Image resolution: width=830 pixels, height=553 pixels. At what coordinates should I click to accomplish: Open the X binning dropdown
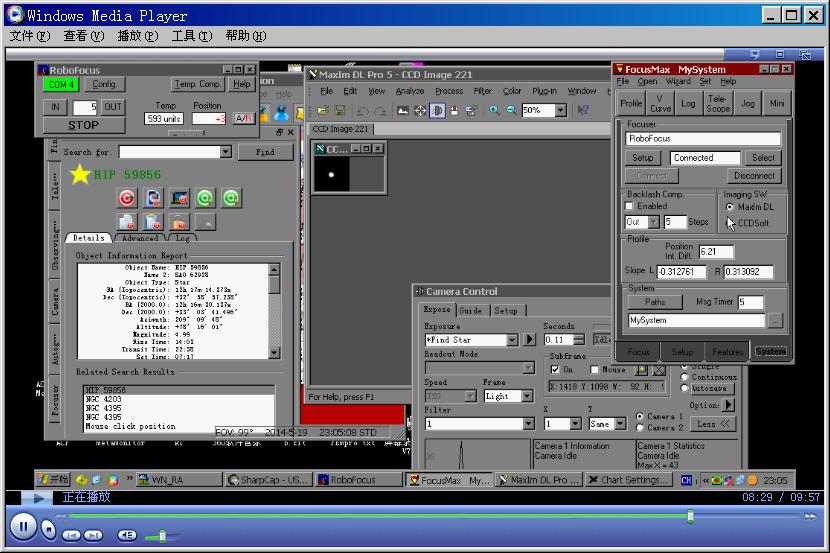[x=576, y=424]
